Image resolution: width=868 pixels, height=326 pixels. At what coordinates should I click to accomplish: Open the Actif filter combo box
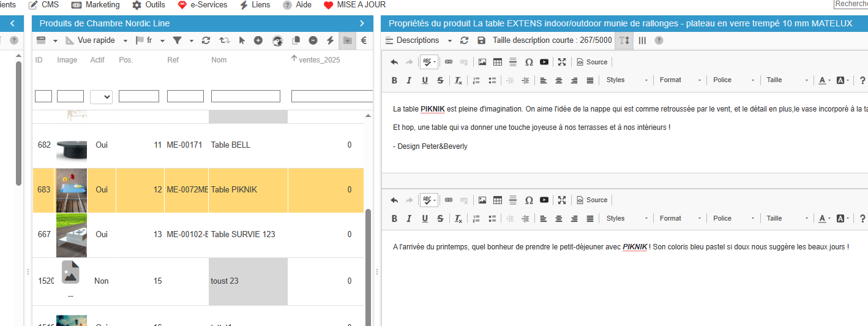101,96
